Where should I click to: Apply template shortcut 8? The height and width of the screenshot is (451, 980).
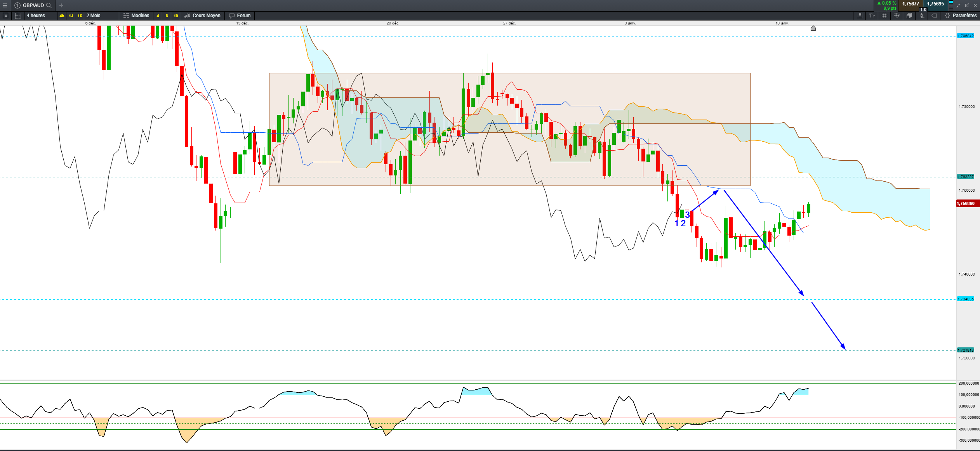(x=167, y=16)
